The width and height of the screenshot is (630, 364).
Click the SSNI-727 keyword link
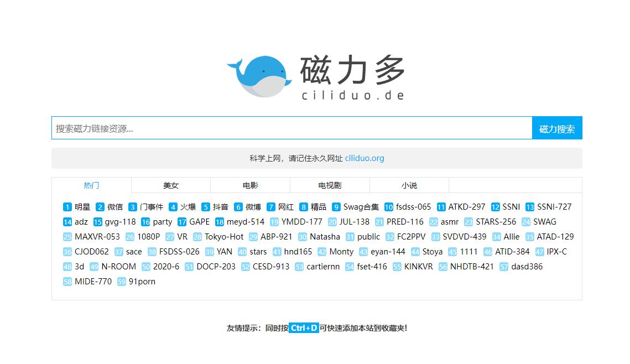click(x=551, y=207)
